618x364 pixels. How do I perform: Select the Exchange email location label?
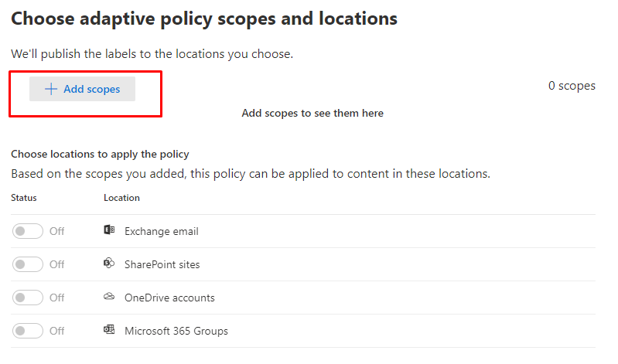[161, 231]
